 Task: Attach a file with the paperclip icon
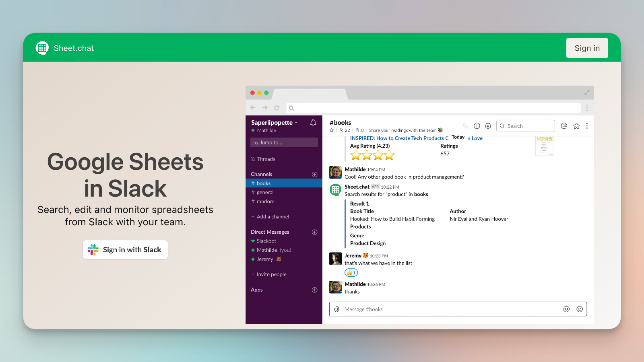(x=336, y=309)
